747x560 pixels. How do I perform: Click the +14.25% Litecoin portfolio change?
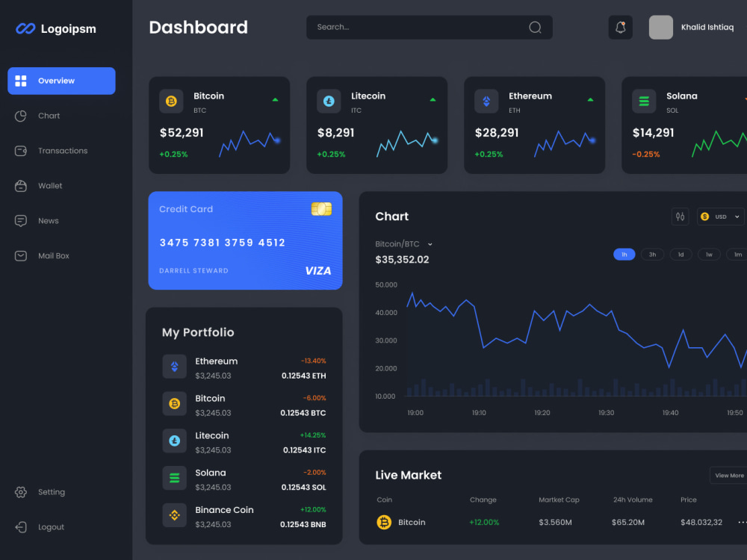(312, 435)
